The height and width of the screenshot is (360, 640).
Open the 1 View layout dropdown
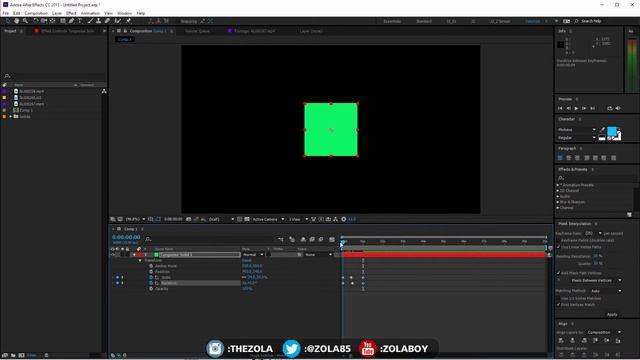click(x=298, y=219)
